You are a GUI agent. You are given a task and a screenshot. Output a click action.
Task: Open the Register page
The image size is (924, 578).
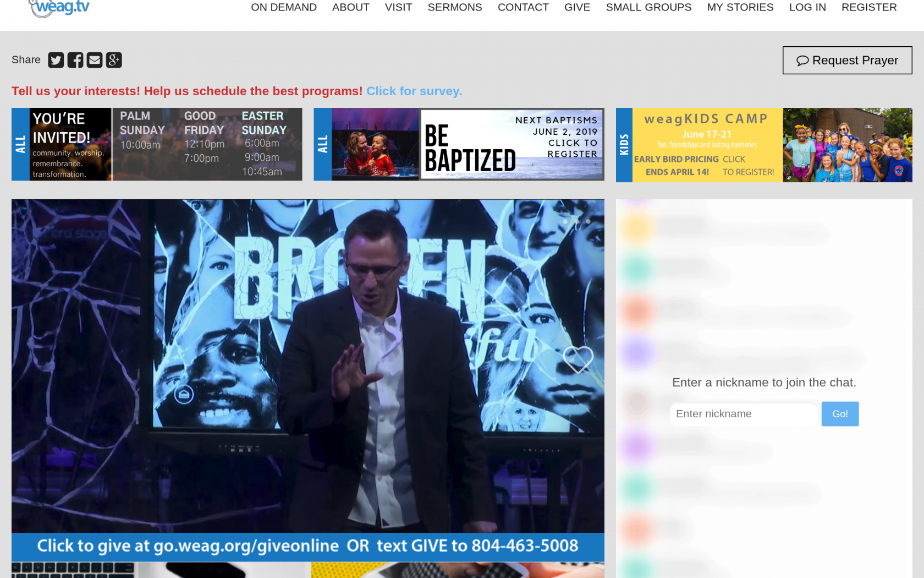point(869,8)
